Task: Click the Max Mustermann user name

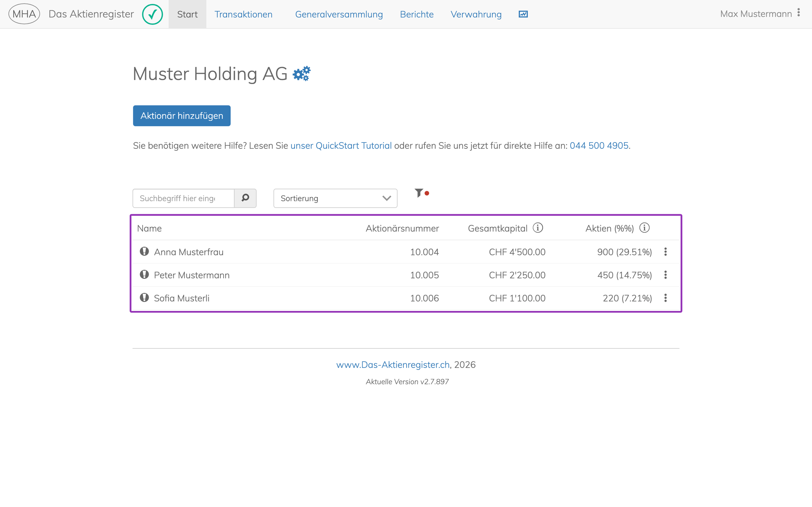Action: tap(756, 14)
